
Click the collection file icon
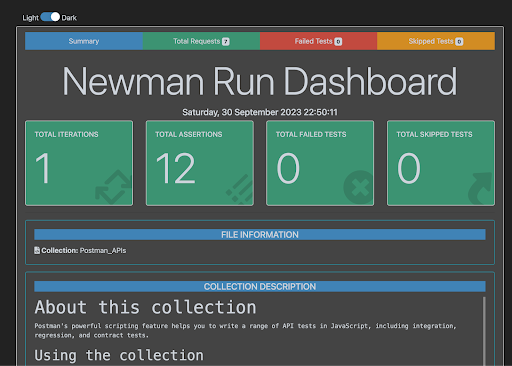pyautogui.click(x=37, y=250)
